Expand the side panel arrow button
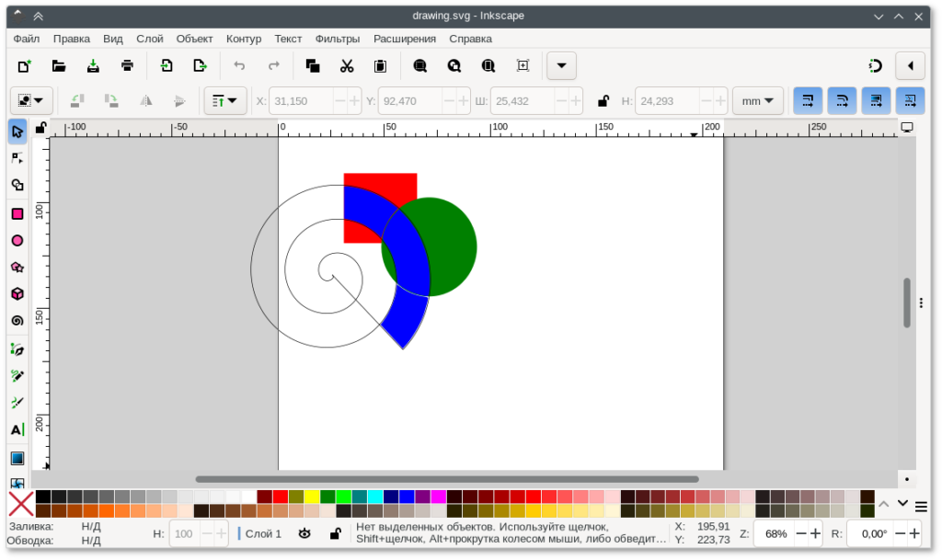 [910, 66]
